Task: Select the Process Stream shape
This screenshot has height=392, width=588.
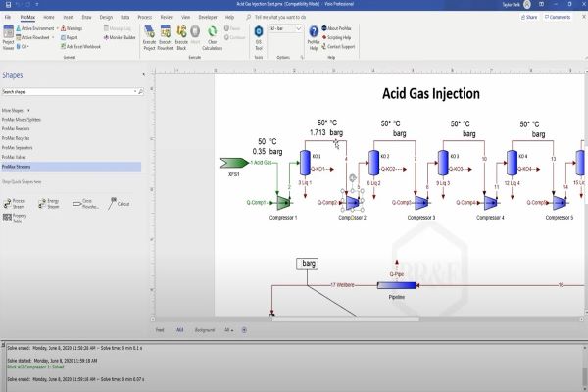Action: (x=15, y=204)
